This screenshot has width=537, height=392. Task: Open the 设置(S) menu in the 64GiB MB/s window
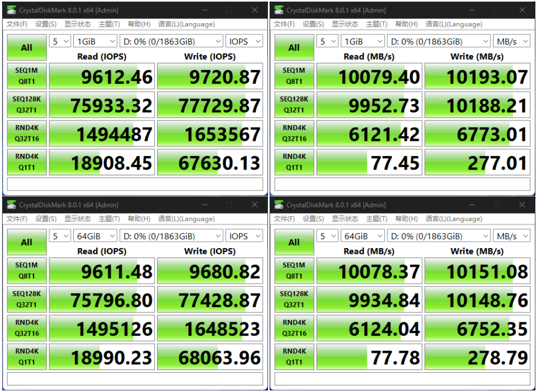pyautogui.click(x=313, y=219)
